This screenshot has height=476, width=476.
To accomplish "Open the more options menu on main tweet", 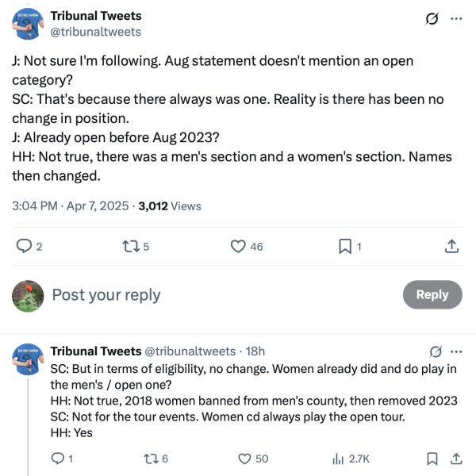I will (456, 19).
